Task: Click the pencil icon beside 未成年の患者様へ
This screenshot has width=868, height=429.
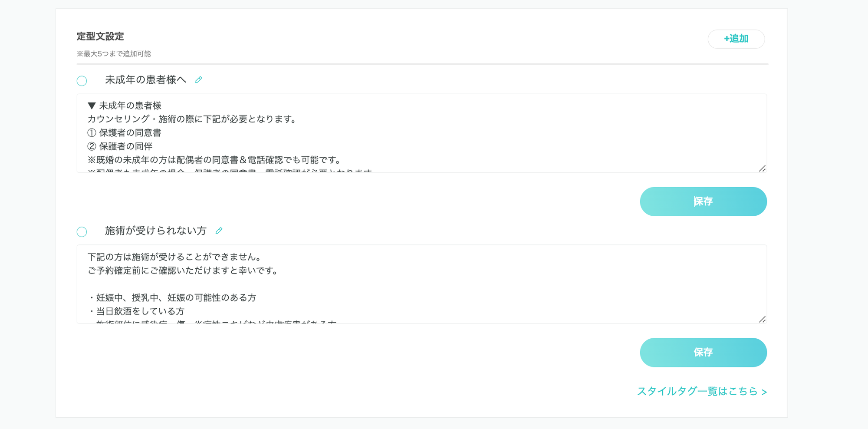Action: click(x=198, y=80)
